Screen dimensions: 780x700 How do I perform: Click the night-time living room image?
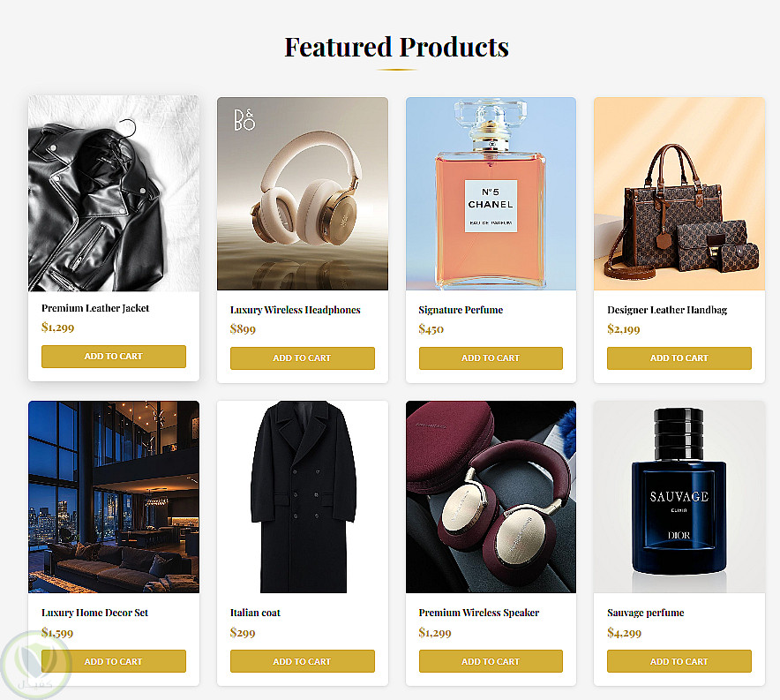click(114, 497)
